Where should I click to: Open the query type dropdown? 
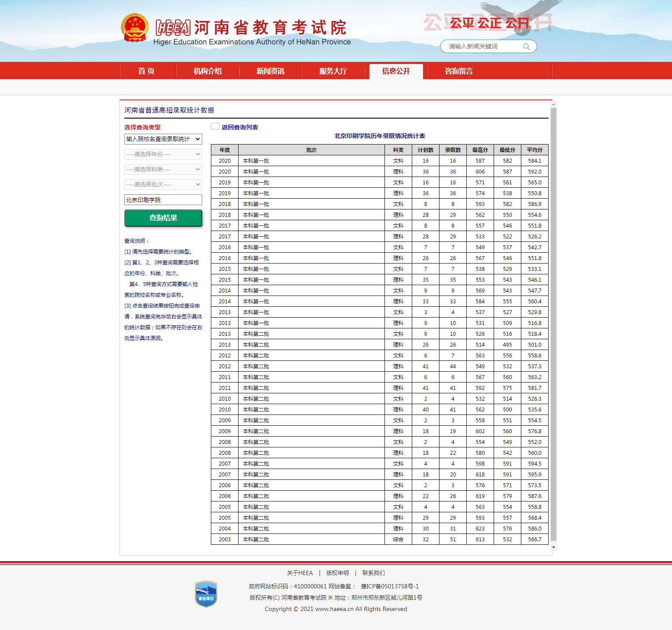[163, 139]
